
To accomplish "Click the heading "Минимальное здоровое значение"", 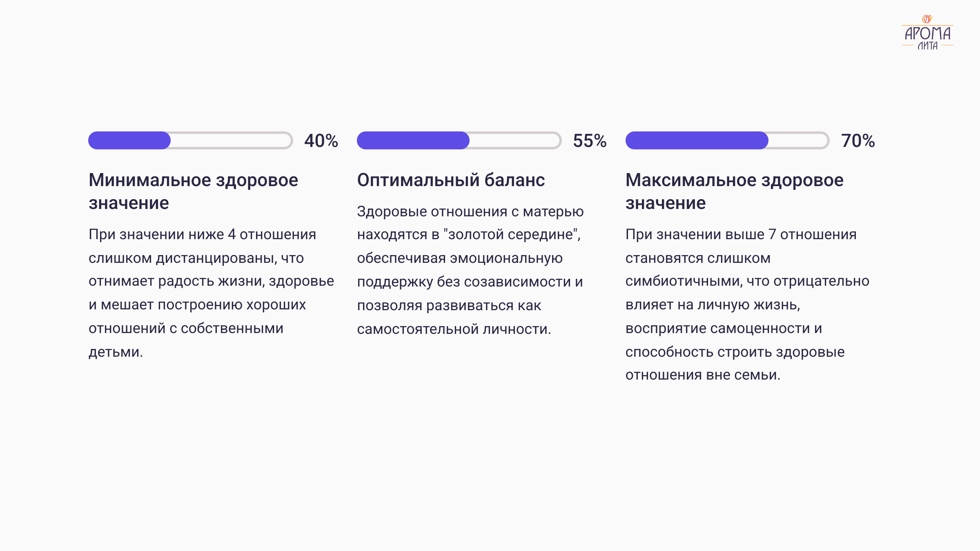I will pyautogui.click(x=193, y=191).
